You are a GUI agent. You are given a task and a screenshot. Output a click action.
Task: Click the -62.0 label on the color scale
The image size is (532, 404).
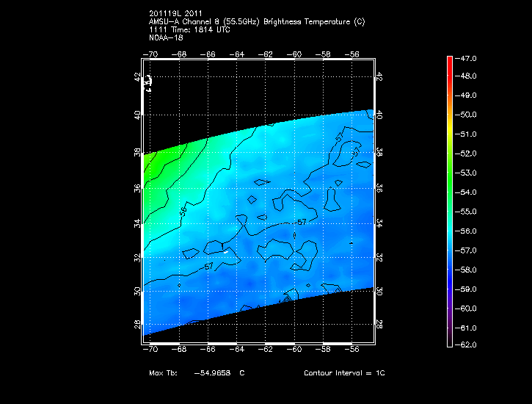click(468, 345)
